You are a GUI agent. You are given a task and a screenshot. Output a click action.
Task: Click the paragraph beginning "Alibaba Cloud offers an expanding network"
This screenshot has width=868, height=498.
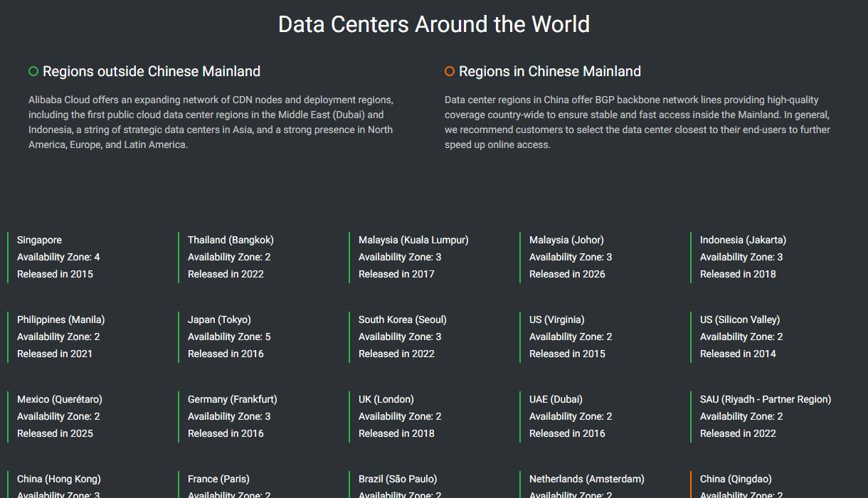pyautogui.click(x=211, y=122)
